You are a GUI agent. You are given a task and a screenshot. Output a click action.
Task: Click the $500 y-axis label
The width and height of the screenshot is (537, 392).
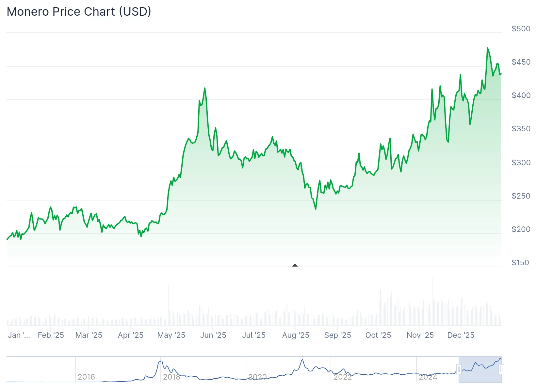(x=521, y=29)
